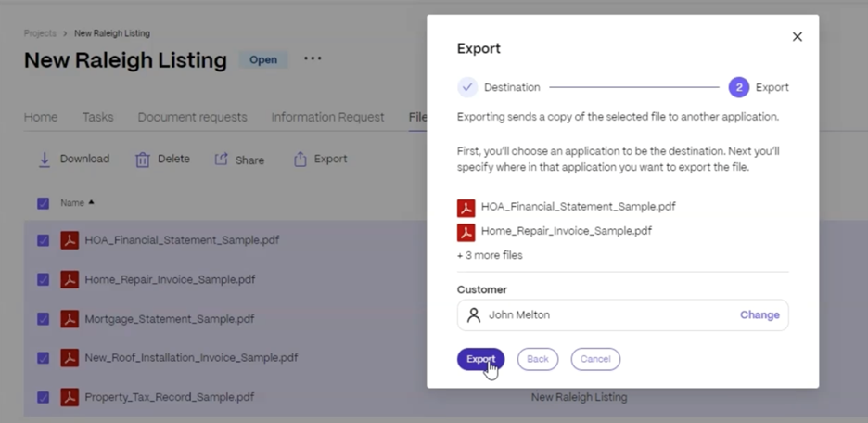Click the completed Destination step checkmark
The image size is (868, 423).
(x=467, y=87)
